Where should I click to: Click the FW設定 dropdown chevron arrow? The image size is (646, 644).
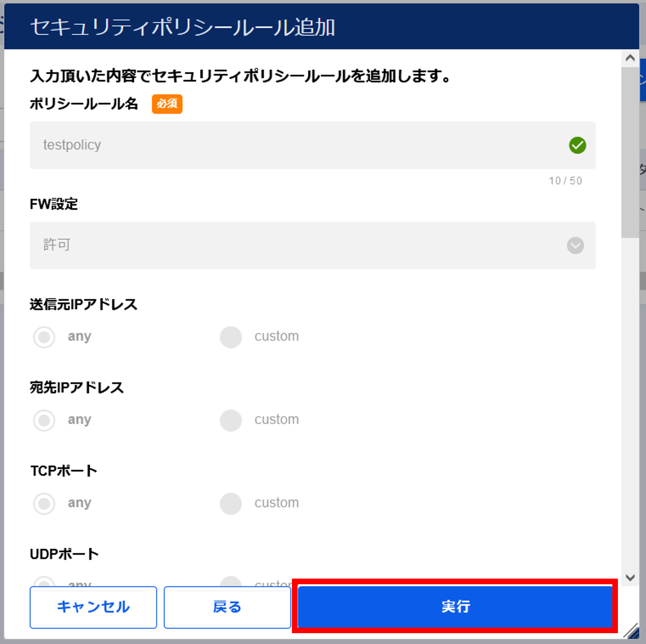click(x=575, y=246)
